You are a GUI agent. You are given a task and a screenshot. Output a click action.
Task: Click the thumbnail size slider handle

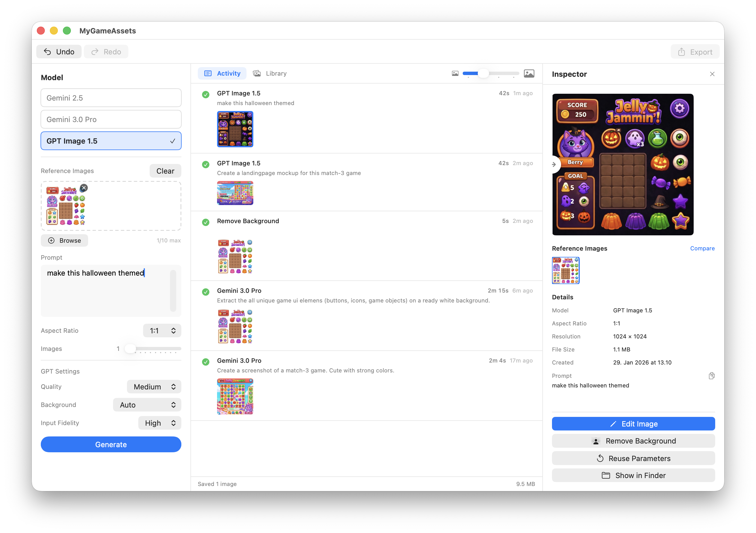coord(483,73)
